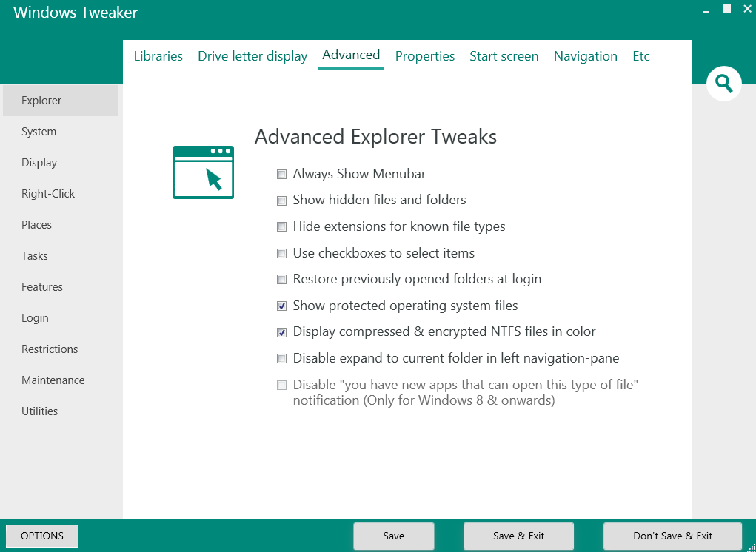
Task: Close the Windows Tweaker window
Action: (x=748, y=9)
